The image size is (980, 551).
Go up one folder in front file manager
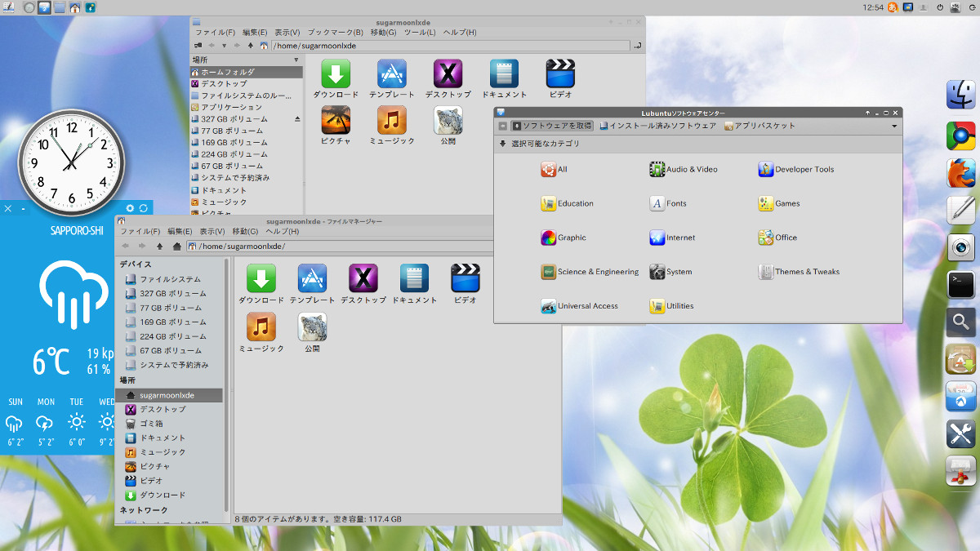[160, 247]
